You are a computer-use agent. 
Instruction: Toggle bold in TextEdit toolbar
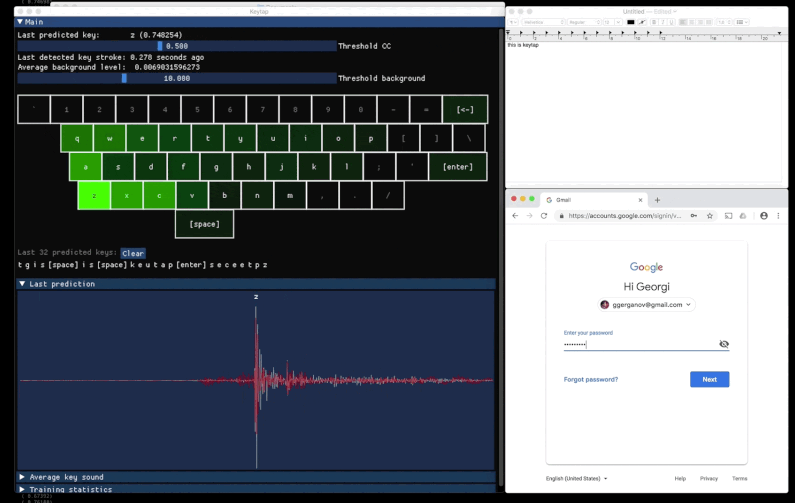653,22
